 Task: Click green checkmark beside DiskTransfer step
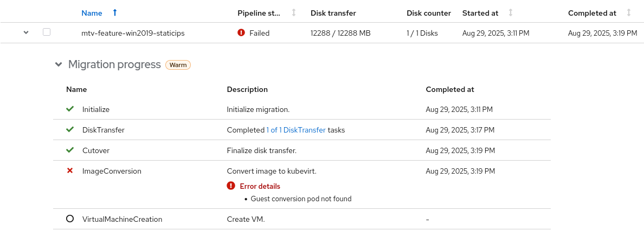pyautogui.click(x=70, y=130)
